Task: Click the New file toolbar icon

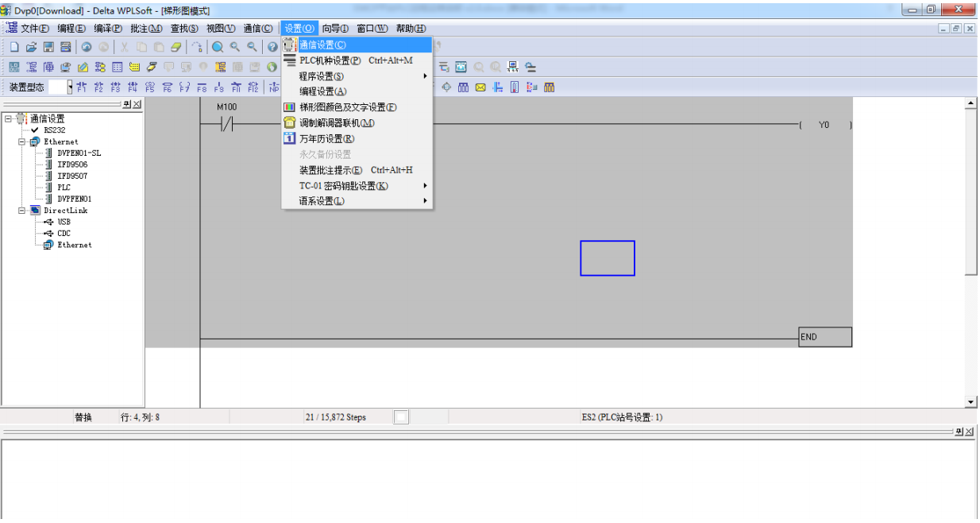Action: click(14, 47)
